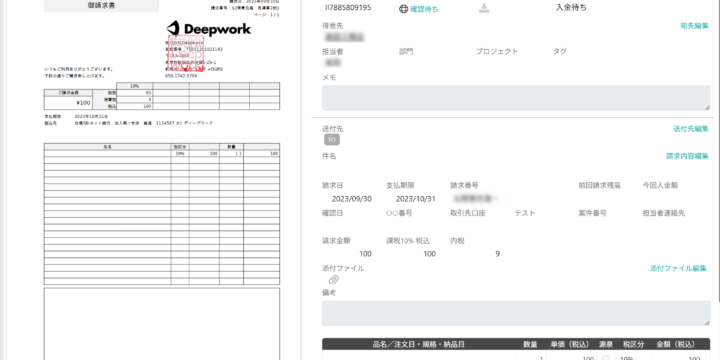Open 請求内容編集 to edit invoice content
The height and width of the screenshot is (360, 720).
click(687, 156)
